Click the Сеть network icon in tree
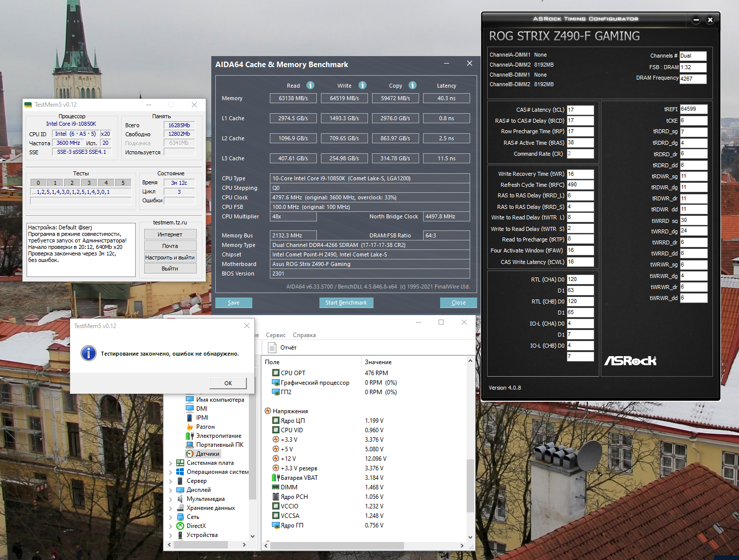This screenshot has height=560, width=739. 180,517
